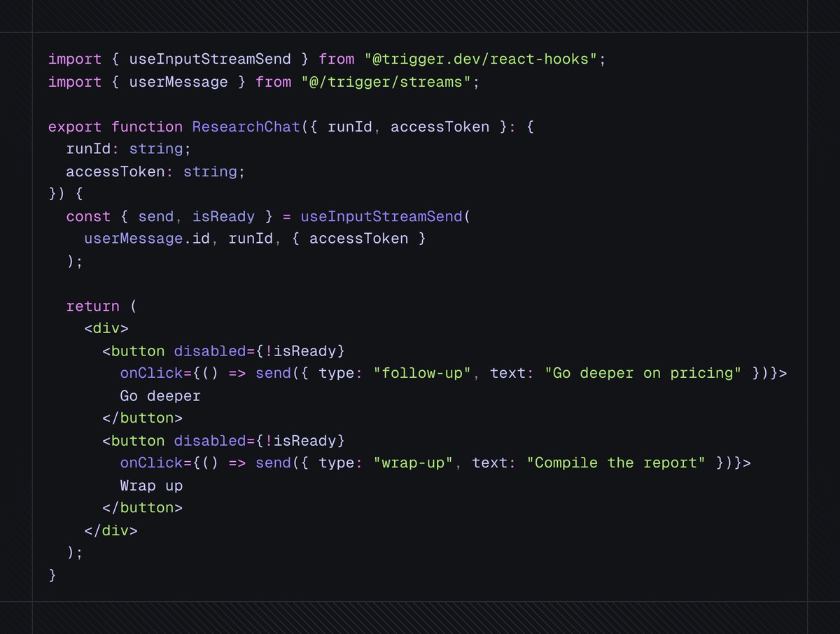Select userMessage in the second import line

pyautogui.click(x=179, y=82)
